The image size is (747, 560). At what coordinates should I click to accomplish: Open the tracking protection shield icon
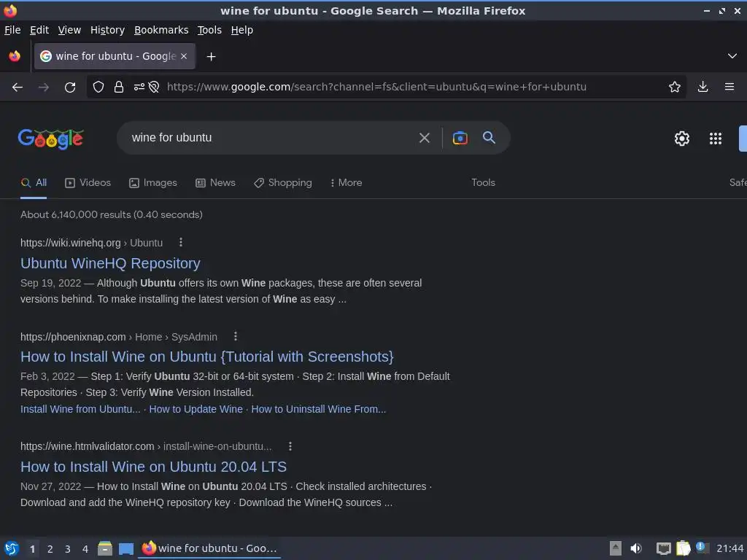pyautogui.click(x=98, y=87)
